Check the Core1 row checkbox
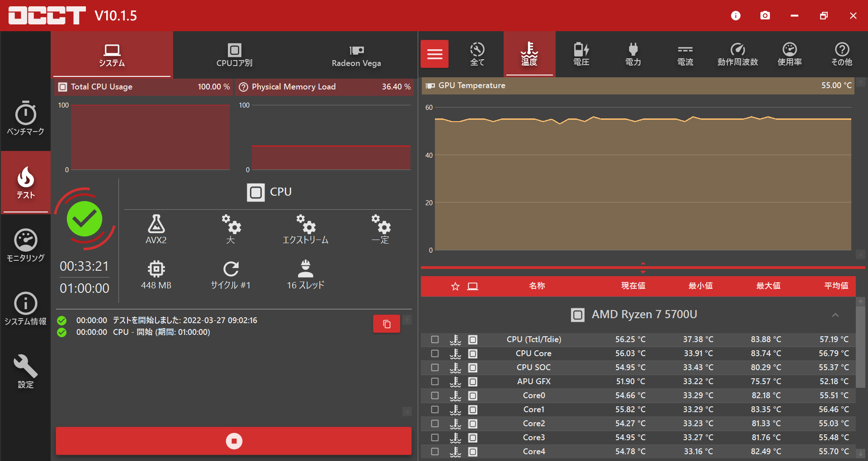868x461 pixels. pyautogui.click(x=435, y=409)
